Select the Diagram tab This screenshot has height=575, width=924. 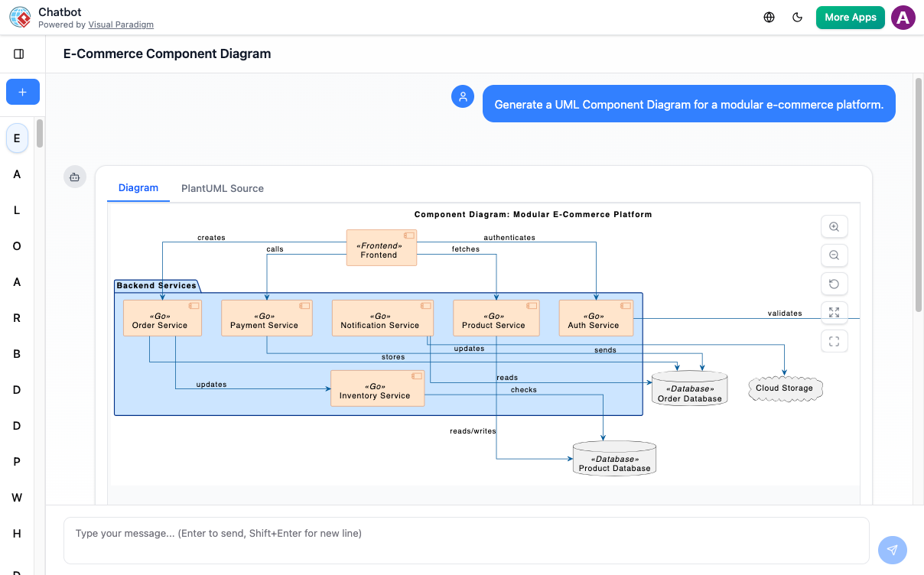(x=138, y=188)
